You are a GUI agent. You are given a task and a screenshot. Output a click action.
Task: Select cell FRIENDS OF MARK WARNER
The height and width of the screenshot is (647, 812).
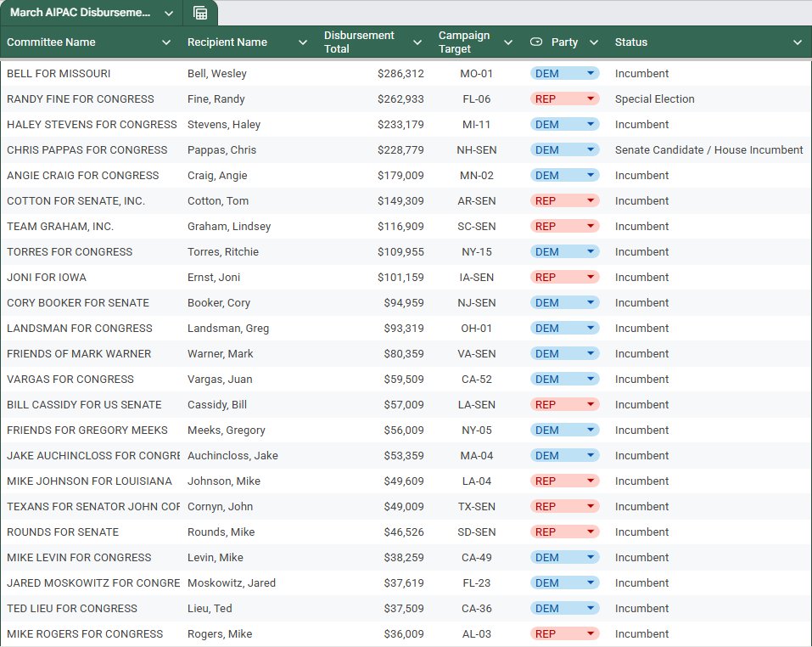pyautogui.click(x=91, y=353)
